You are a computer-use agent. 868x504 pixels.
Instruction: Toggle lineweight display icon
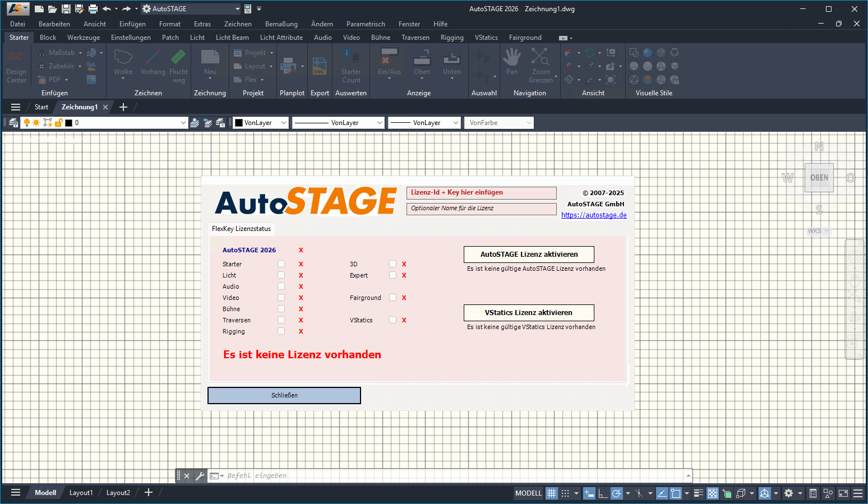[699, 493]
